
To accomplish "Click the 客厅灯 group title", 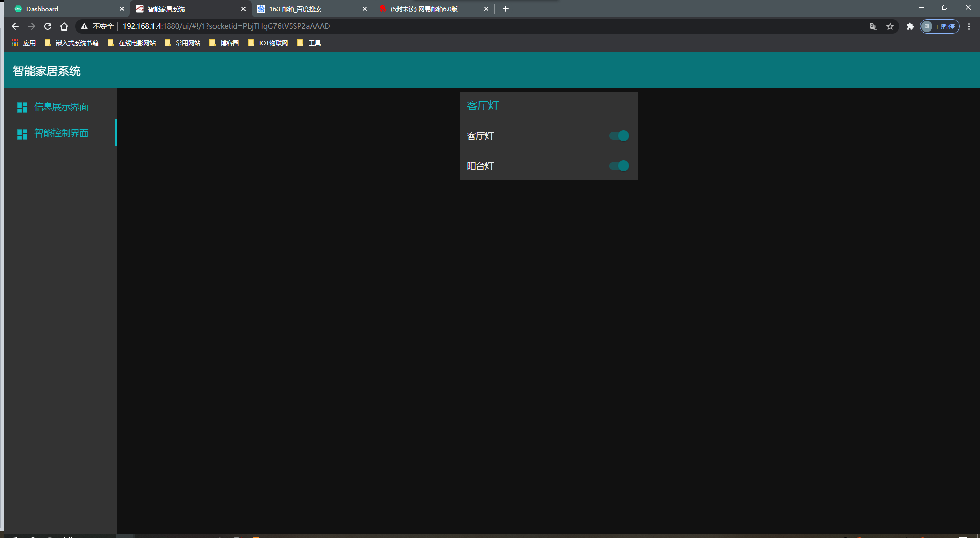I will tap(482, 106).
